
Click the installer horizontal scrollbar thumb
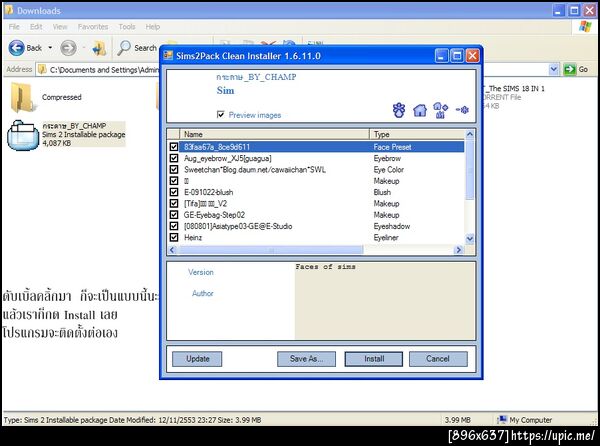pos(270,250)
